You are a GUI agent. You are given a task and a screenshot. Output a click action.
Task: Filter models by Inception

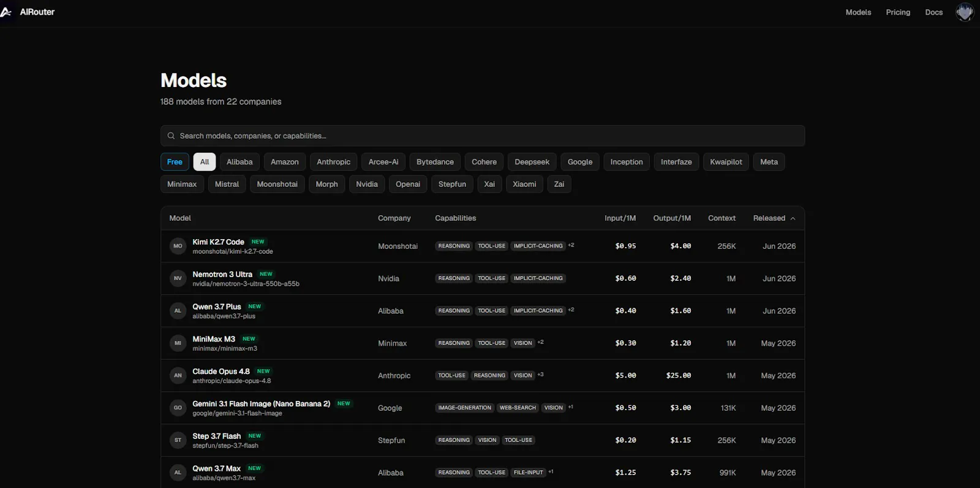point(627,162)
